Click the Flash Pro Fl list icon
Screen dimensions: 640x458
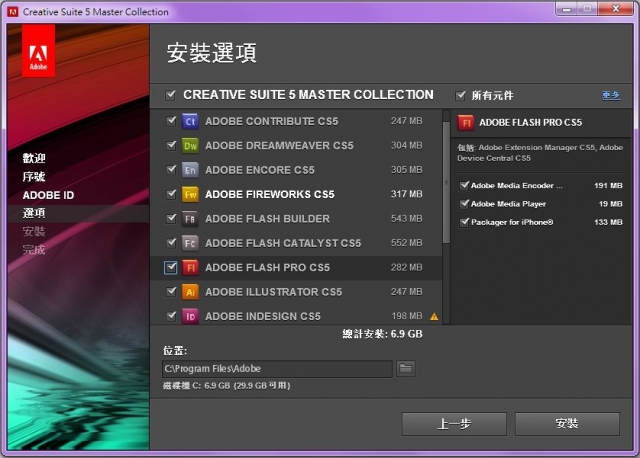pyautogui.click(x=190, y=268)
